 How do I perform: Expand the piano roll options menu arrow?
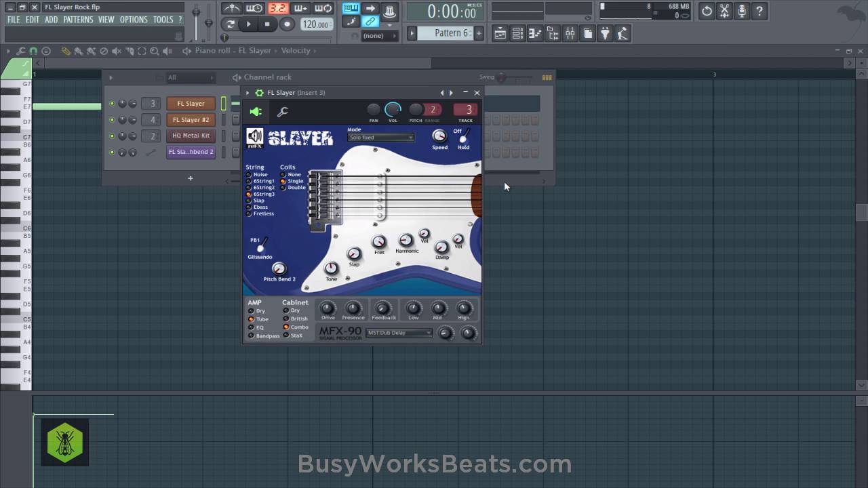coord(9,51)
